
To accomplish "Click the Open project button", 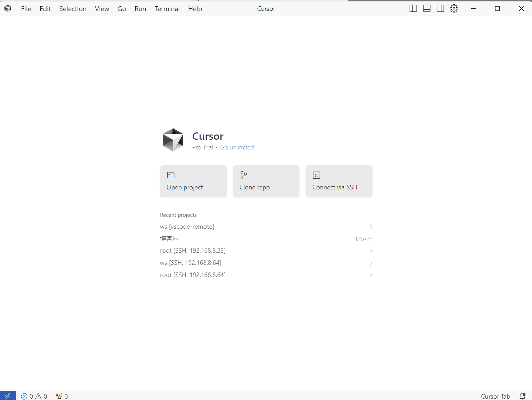I will (193, 181).
